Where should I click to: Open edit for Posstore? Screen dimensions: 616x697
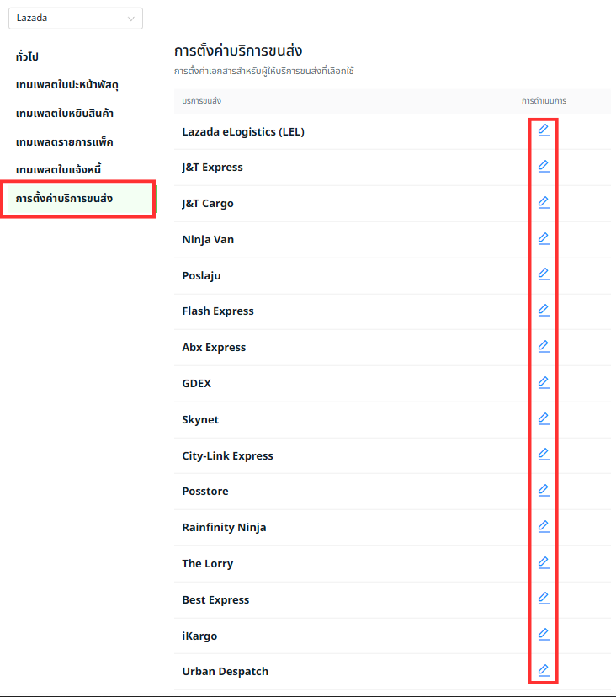(x=544, y=491)
